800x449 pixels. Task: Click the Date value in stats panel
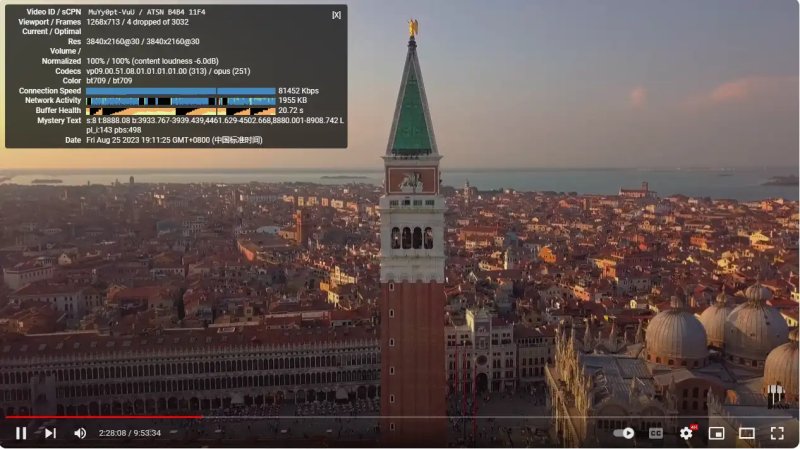tap(174, 140)
